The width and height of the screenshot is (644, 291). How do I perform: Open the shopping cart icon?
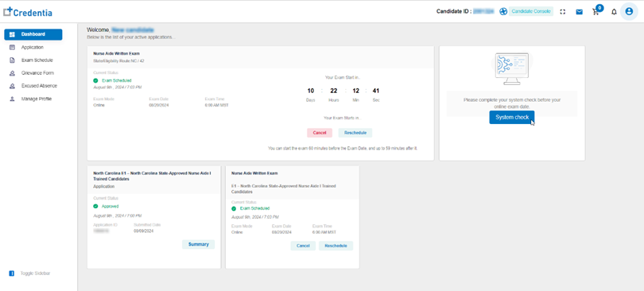point(596,12)
